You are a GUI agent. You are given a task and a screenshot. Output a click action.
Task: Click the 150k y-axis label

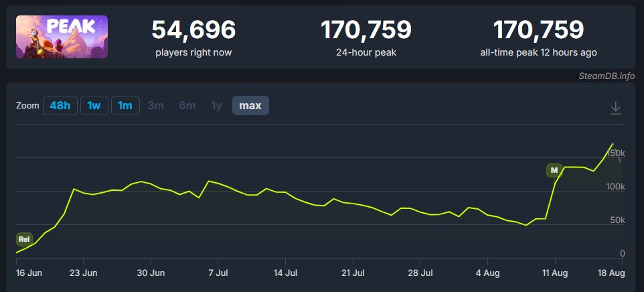(615, 153)
